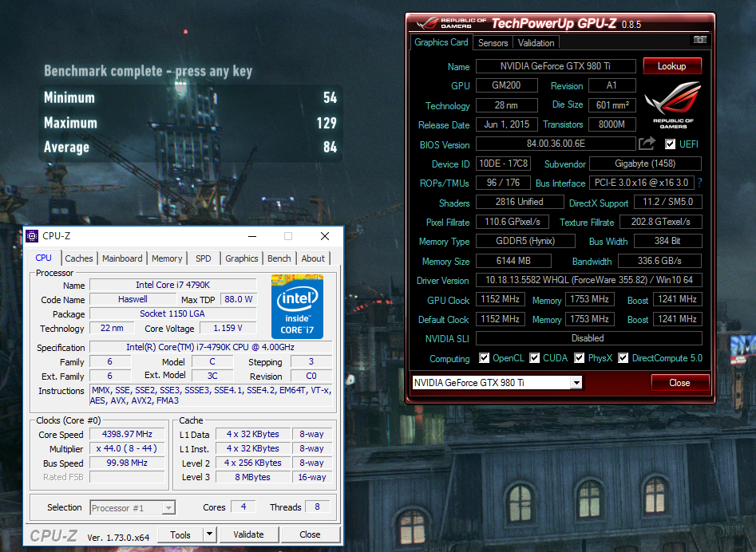Open the Caches tab in CPU-Z
The height and width of the screenshot is (552, 756).
[78, 258]
